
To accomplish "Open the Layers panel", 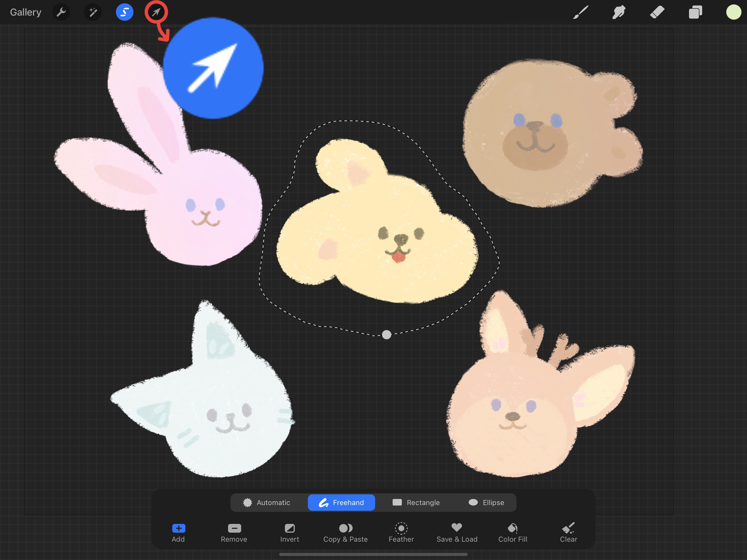I will point(695,13).
